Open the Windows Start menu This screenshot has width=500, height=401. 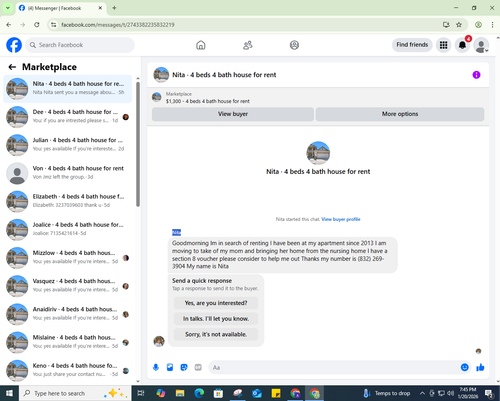9,393
